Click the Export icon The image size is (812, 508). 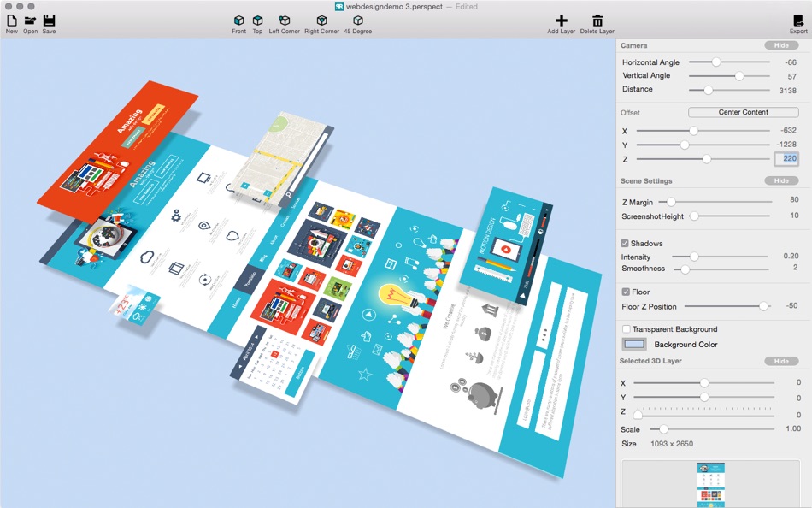pos(798,21)
